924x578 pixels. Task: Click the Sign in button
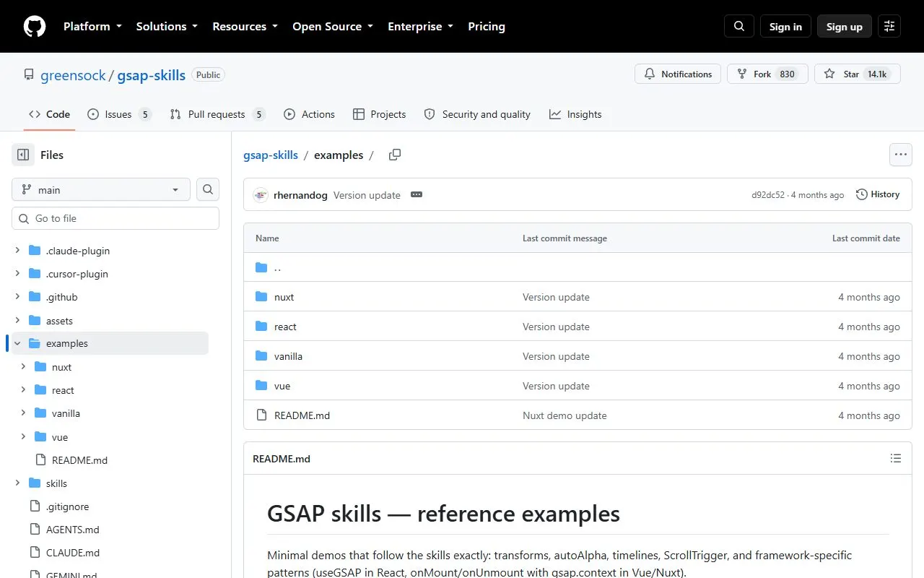[785, 27]
